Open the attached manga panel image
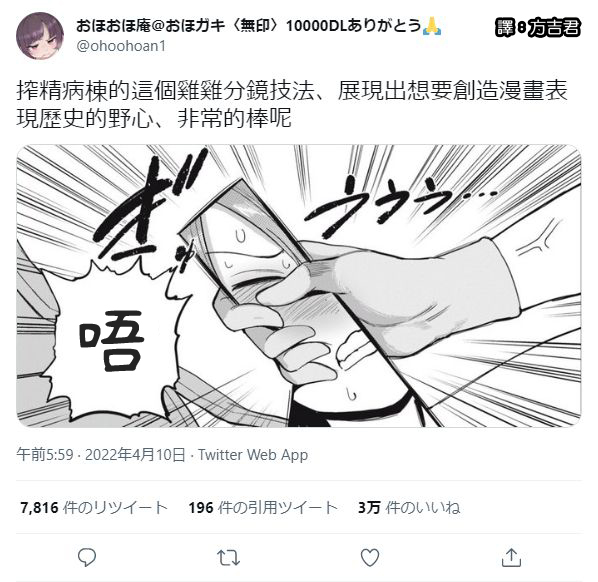Viewport: 598px width, 582px height. point(299,286)
